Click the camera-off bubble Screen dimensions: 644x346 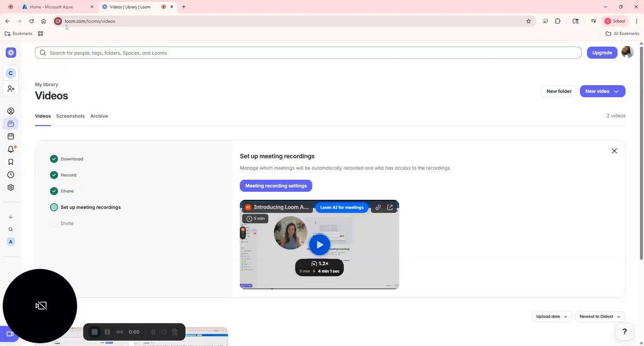point(40,306)
